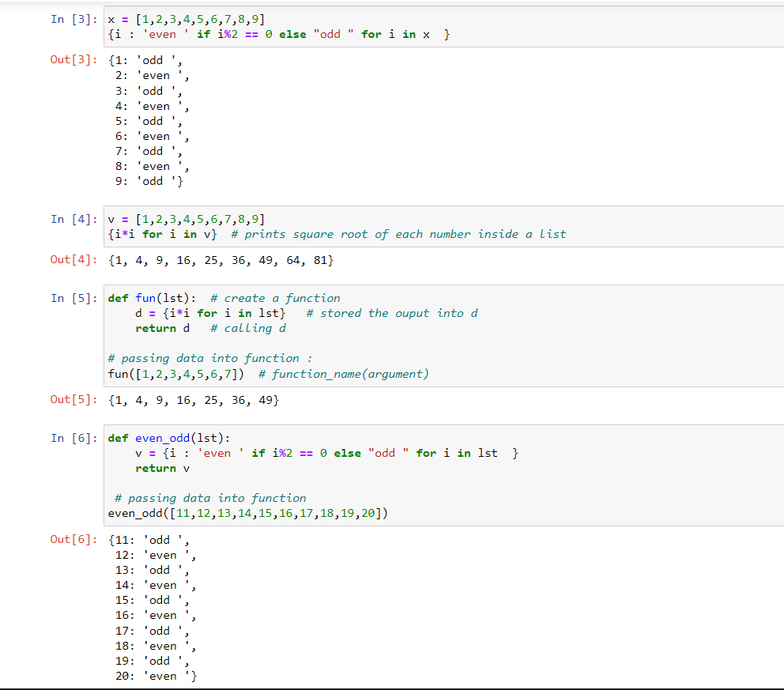Click the comment '# stored the ouput into d'
784x690 pixels.
[x=392, y=314]
